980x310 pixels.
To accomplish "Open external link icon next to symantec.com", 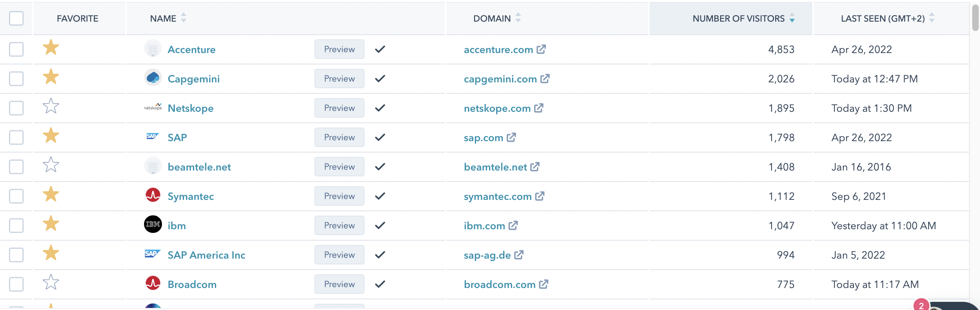I will click(540, 196).
